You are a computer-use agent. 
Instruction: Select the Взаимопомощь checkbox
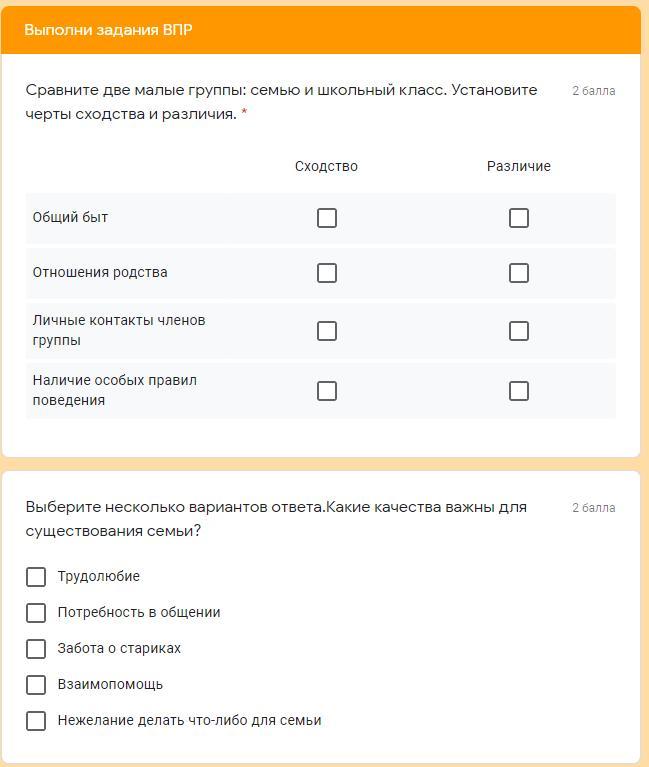36,685
